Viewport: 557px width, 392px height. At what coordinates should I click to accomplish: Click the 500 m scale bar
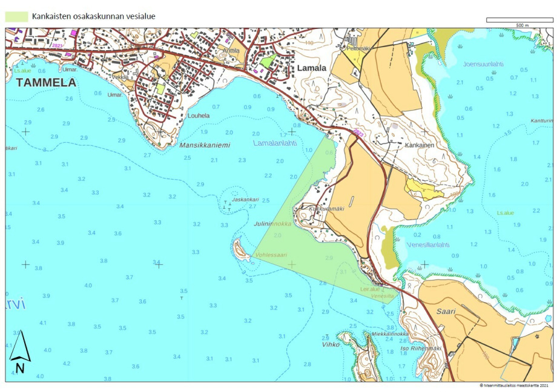click(520, 20)
